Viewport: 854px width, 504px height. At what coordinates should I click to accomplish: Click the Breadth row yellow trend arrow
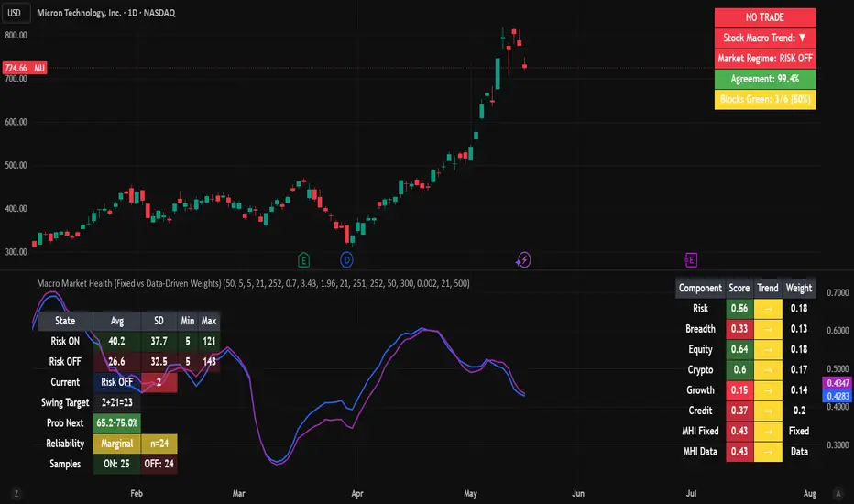[768, 329]
